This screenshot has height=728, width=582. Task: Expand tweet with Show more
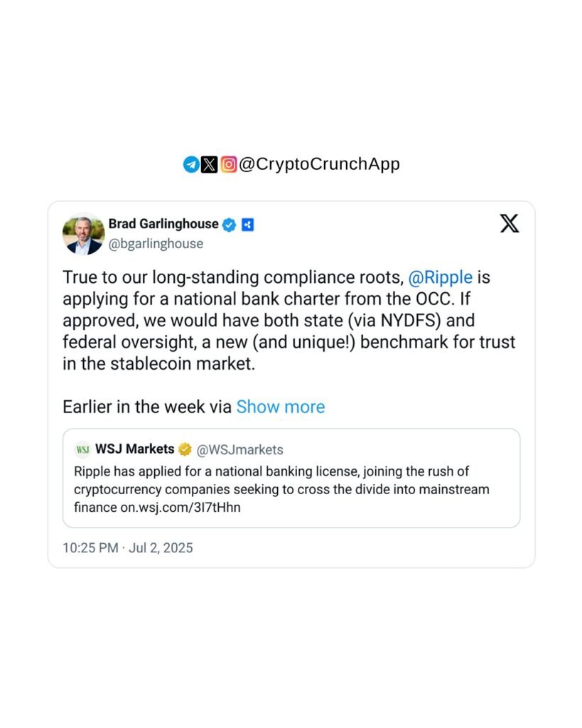[281, 407]
